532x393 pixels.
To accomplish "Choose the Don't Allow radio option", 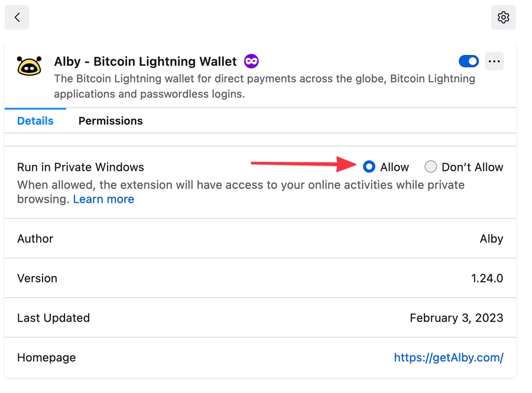I will 431,167.
